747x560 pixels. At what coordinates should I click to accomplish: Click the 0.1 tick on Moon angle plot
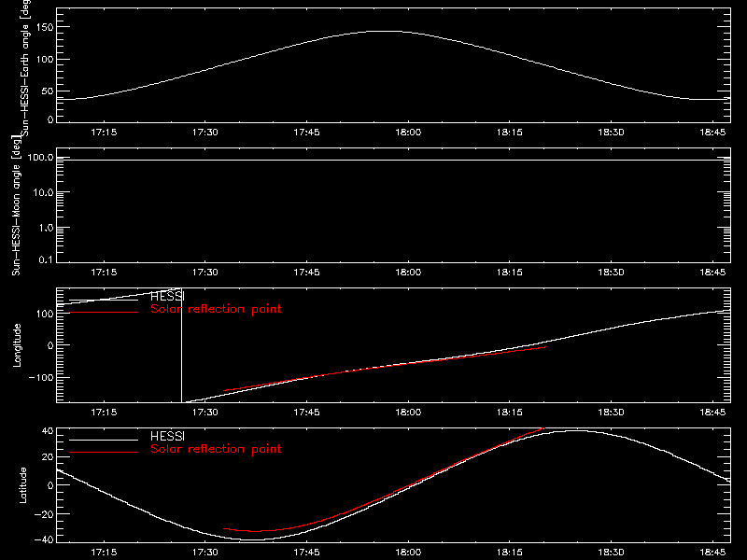coord(46,260)
